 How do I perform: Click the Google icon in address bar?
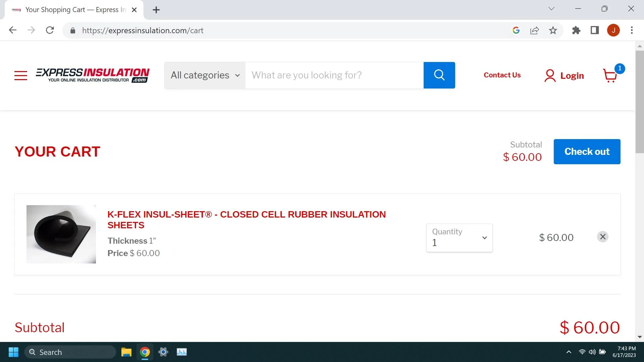pyautogui.click(x=516, y=31)
